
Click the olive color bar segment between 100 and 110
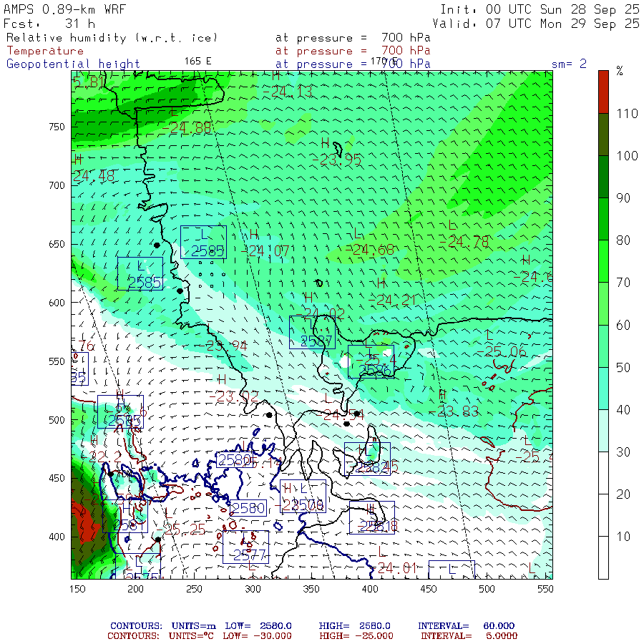[x=603, y=135]
